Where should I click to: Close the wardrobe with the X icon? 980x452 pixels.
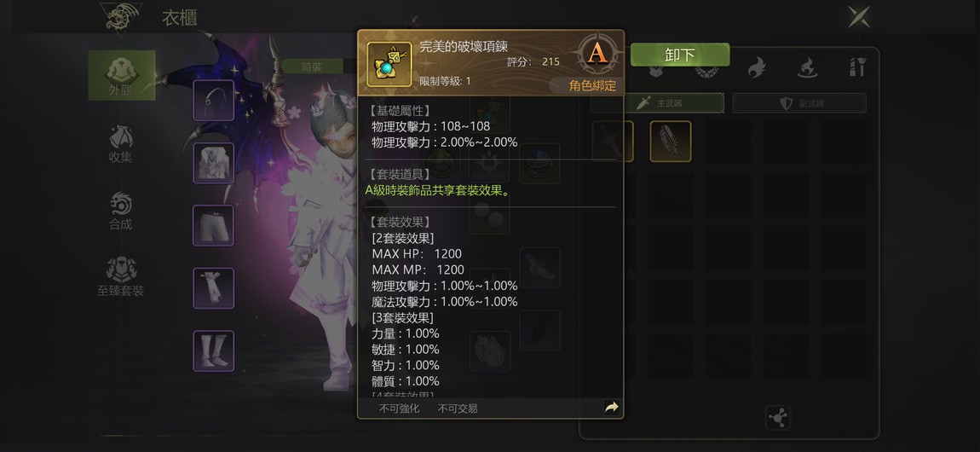coord(859,16)
